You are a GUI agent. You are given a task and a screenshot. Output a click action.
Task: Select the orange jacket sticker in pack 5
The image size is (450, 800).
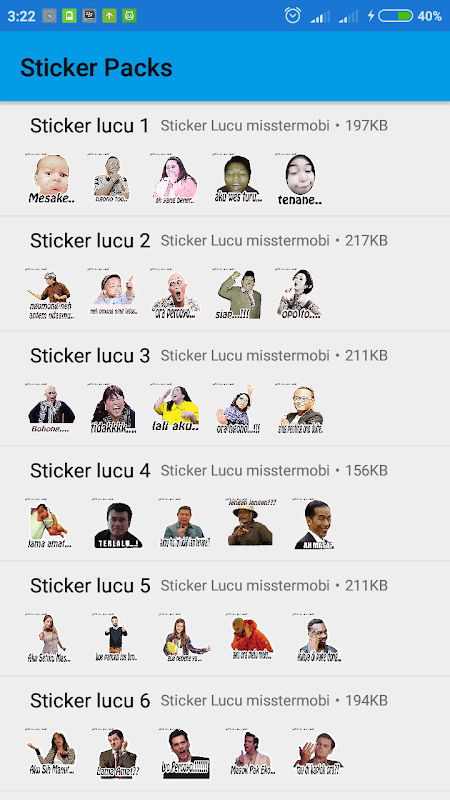(x=251, y=638)
